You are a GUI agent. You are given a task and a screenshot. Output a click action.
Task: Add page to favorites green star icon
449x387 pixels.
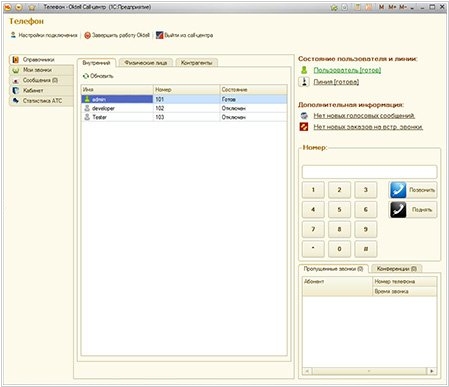coord(334,7)
